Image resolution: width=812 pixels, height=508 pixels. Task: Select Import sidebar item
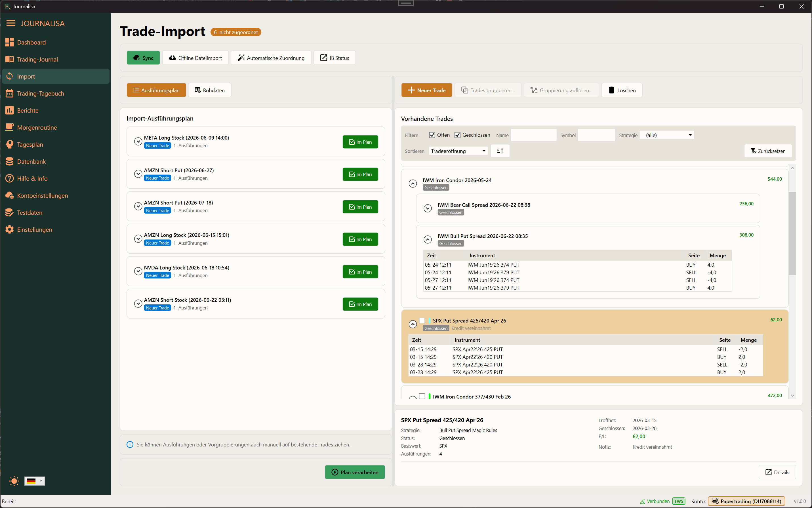tap(55, 76)
